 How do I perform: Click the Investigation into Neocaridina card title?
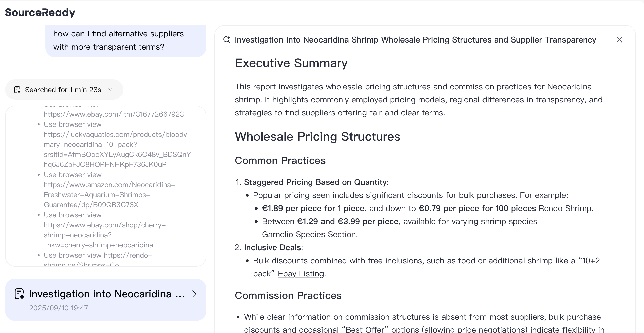(107, 294)
